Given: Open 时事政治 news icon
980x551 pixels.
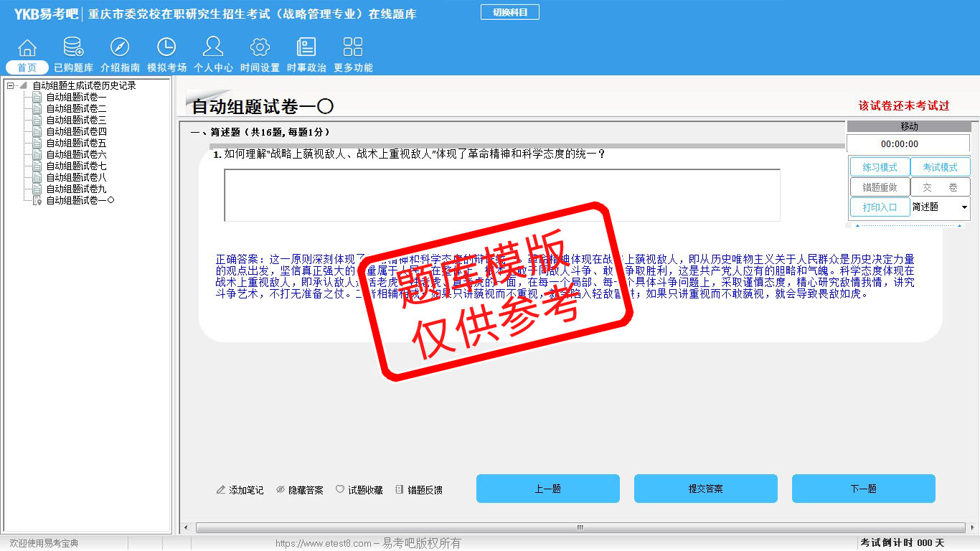Looking at the screenshot, I should click(306, 48).
